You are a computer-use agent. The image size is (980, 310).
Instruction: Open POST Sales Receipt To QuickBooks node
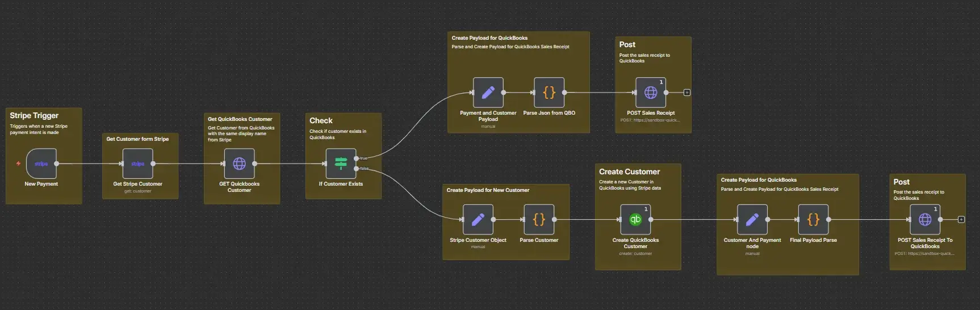pyautogui.click(x=925, y=220)
